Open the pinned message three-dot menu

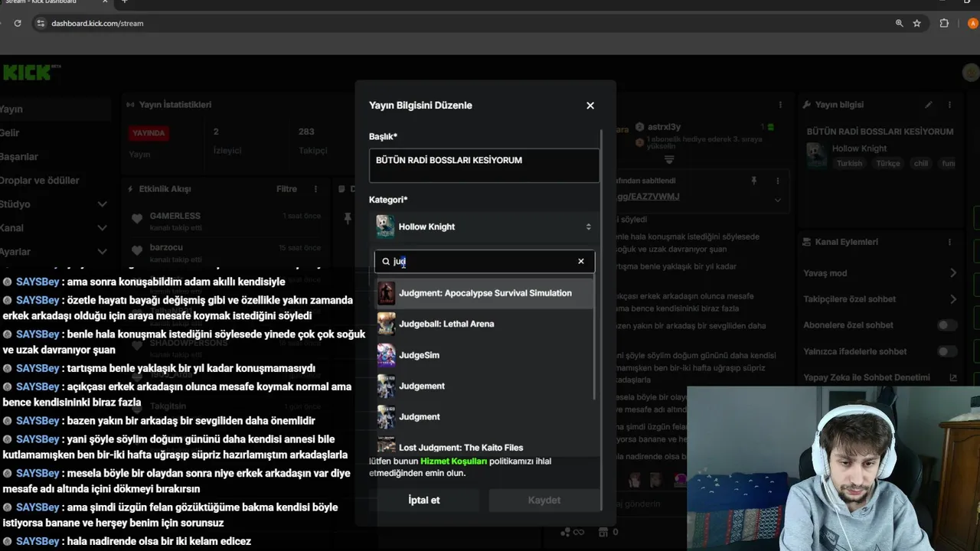(x=779, y=181)
